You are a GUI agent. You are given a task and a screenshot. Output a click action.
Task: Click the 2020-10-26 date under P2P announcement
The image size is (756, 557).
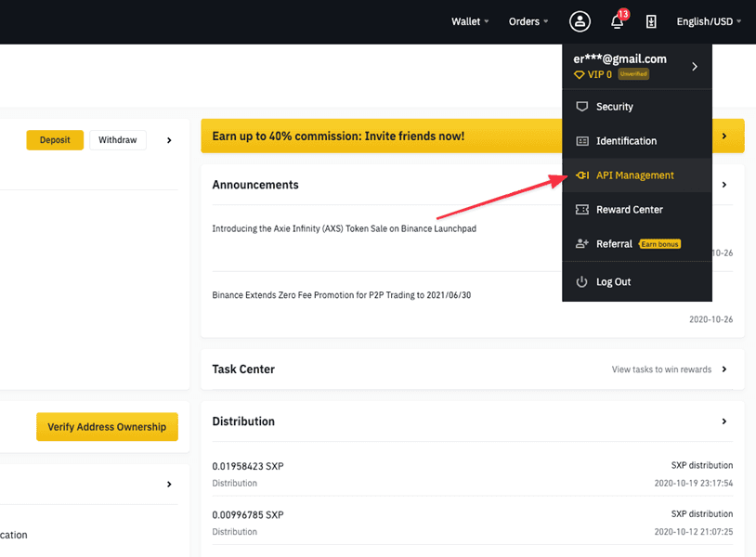[x=711, y=319]
